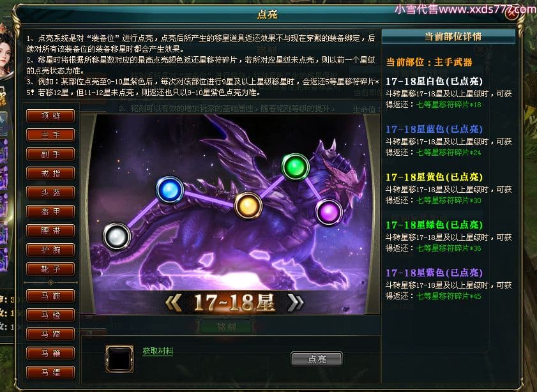Open the 获取材料 link

pyautogui.click(x=158, y=351)
